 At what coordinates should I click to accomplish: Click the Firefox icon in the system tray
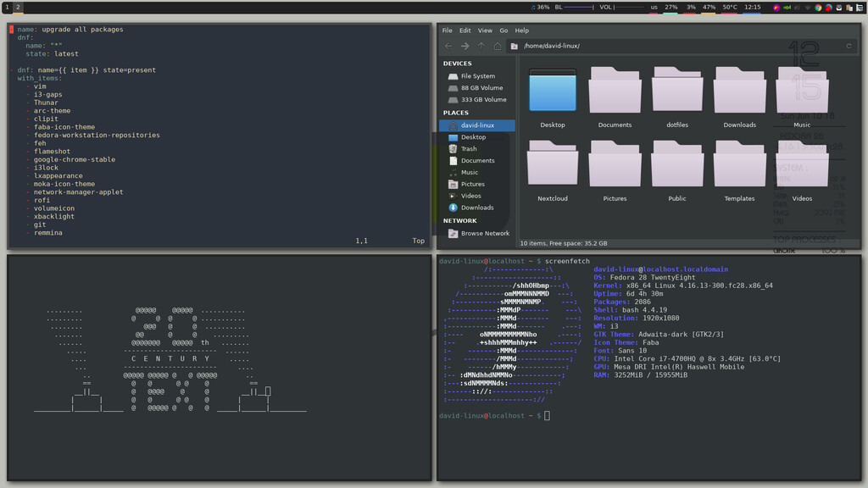click(777, 7)
